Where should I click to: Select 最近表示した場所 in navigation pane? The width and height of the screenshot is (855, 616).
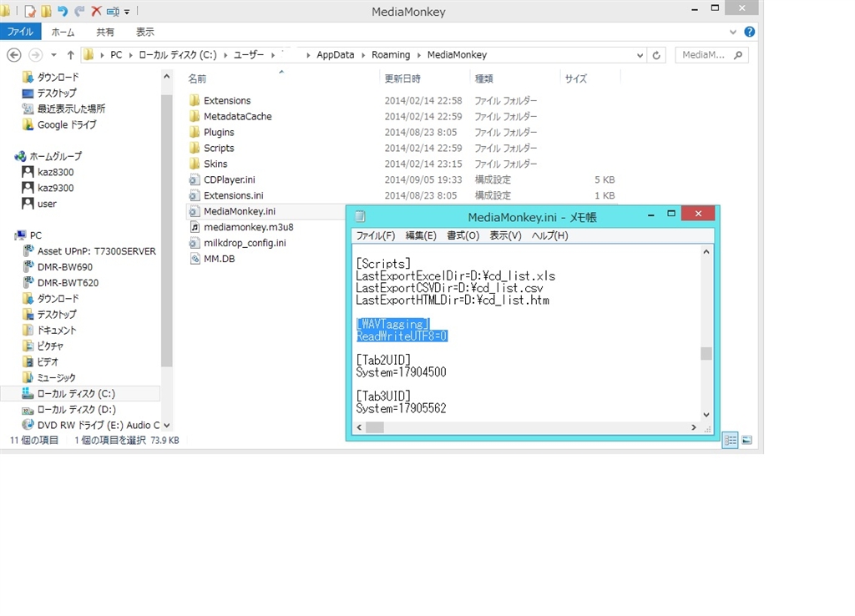(x=63, y=109)
